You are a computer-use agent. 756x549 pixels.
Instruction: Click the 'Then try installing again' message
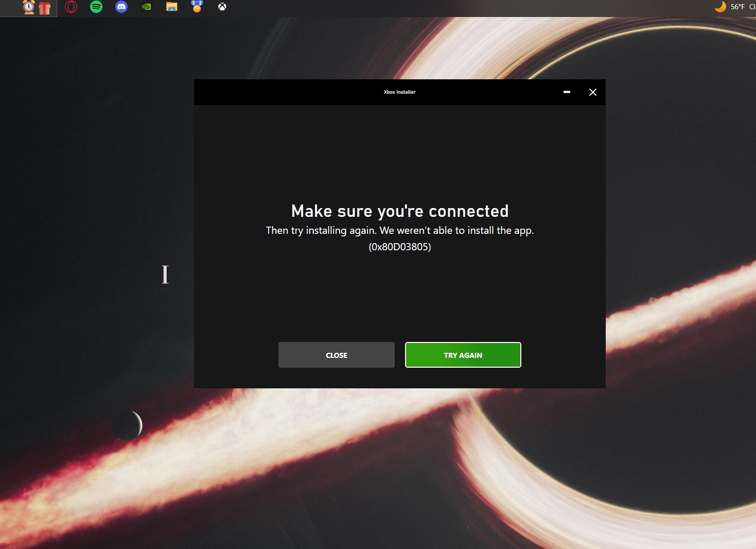coord(400,230)
